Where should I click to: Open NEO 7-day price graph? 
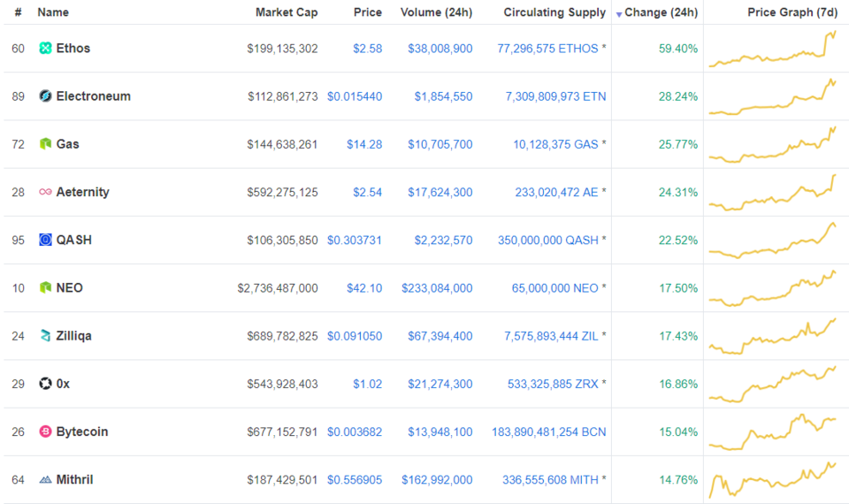click(x=773, y=288)
